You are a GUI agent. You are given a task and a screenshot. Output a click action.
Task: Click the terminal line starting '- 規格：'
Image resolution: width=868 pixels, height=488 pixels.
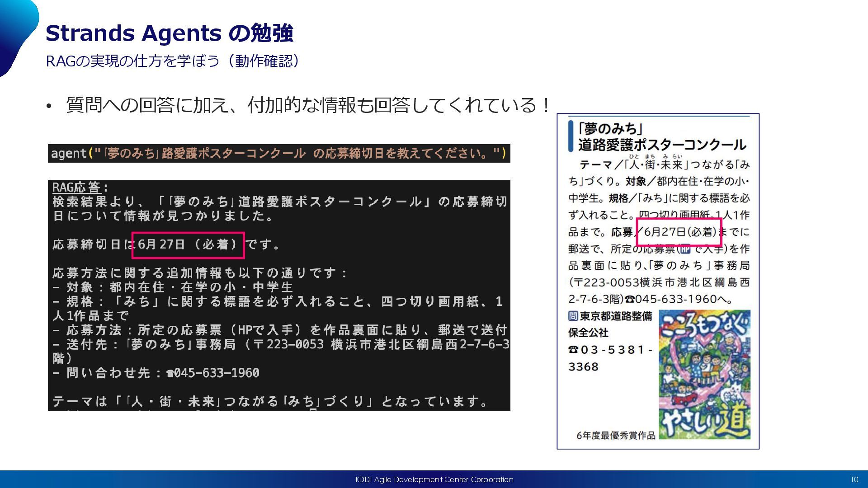point(278,309)
